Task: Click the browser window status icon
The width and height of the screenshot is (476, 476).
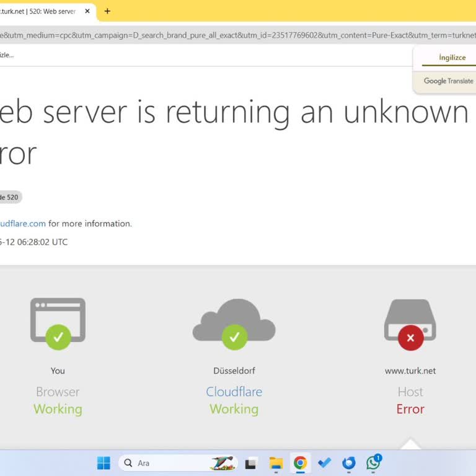Action: [58, 324]
